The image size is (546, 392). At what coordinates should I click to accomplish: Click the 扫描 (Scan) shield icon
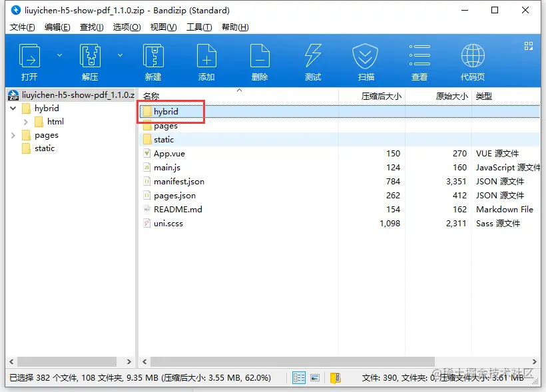coord(366,56)
